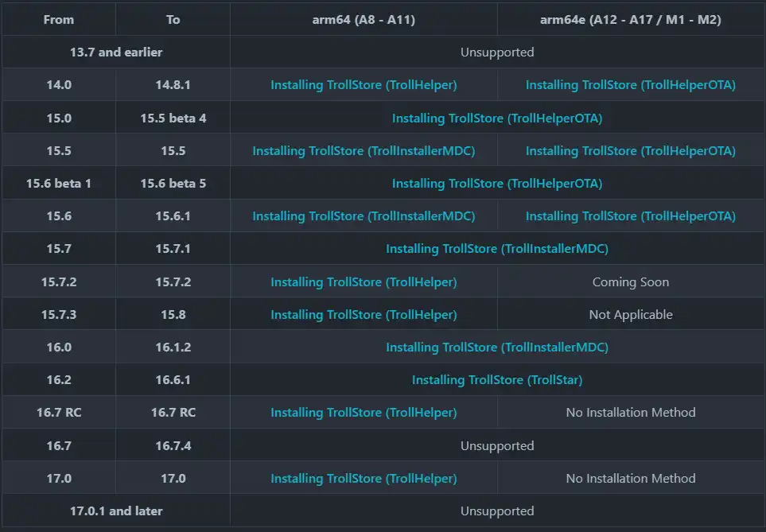Image resolution: width=766 pixels, height=532 pixels.
Task: Select Unsupported in the 13.7 and earlier row
Action: point(497,52)
